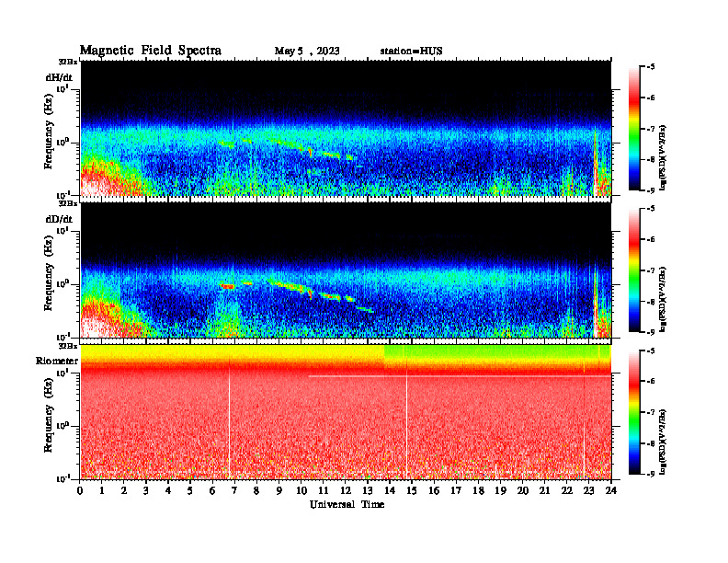Click hour tick label "15" on time axis
The image size is (728, 563).
(412, 491)
